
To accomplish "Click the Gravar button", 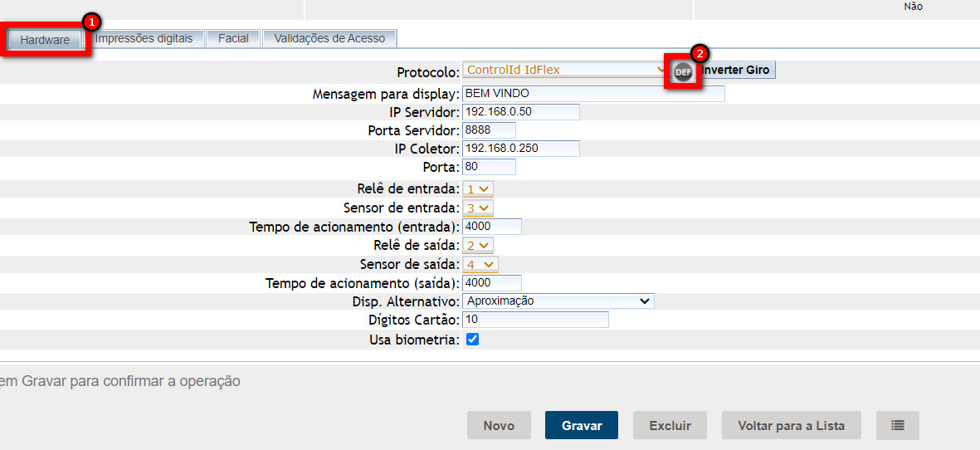I will pos(581,425).
